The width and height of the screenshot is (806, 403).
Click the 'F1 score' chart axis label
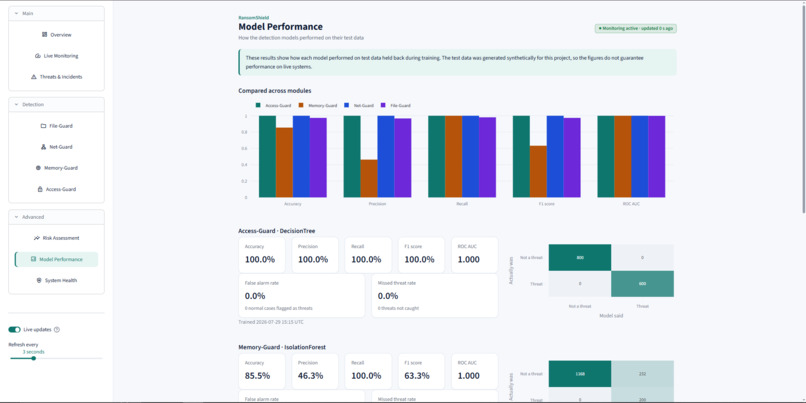pyautogui.click(x=546, y=204)
